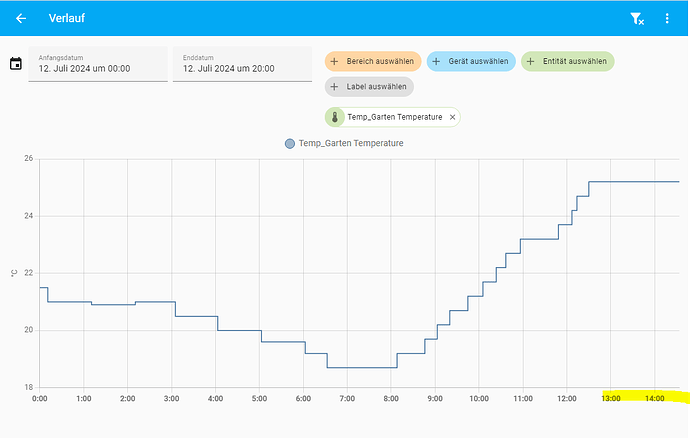Select the Temp_Garten Temperature entity chip label
This screenshot has height=438, width=690.
395,117
